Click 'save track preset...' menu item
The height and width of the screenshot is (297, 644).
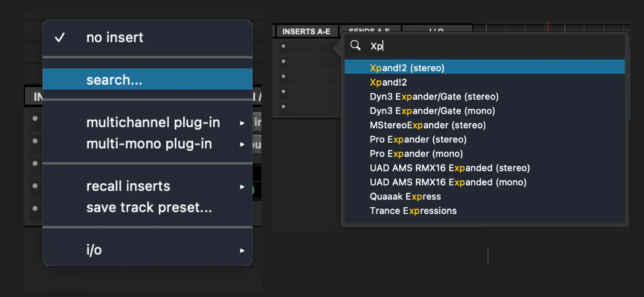pyautogui.click(x=149, y=207)
